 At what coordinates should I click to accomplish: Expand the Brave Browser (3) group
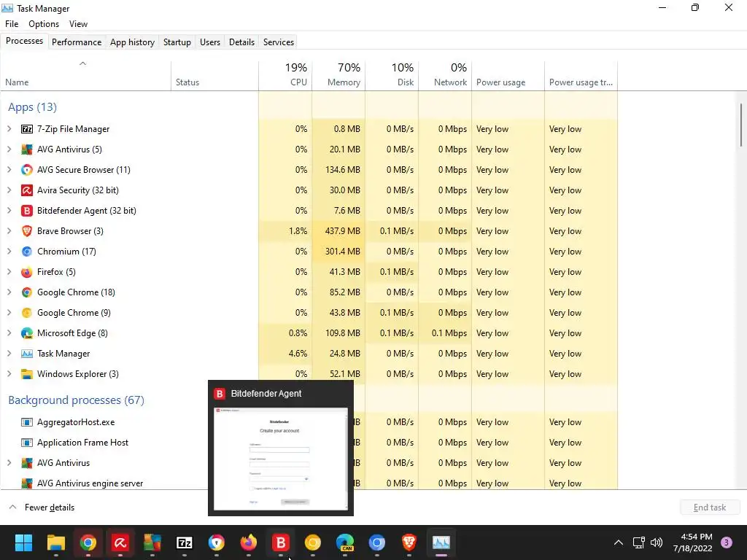point(9,231)
